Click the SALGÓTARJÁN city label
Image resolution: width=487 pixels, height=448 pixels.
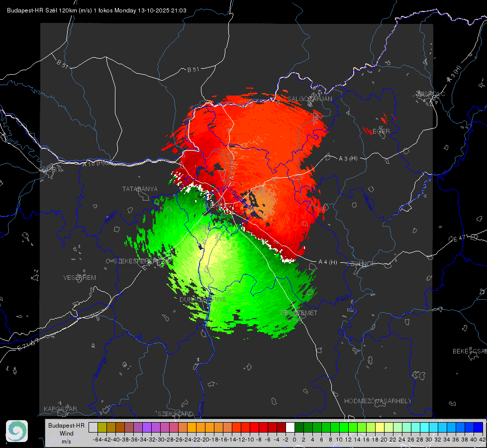(x=309, y=99)
